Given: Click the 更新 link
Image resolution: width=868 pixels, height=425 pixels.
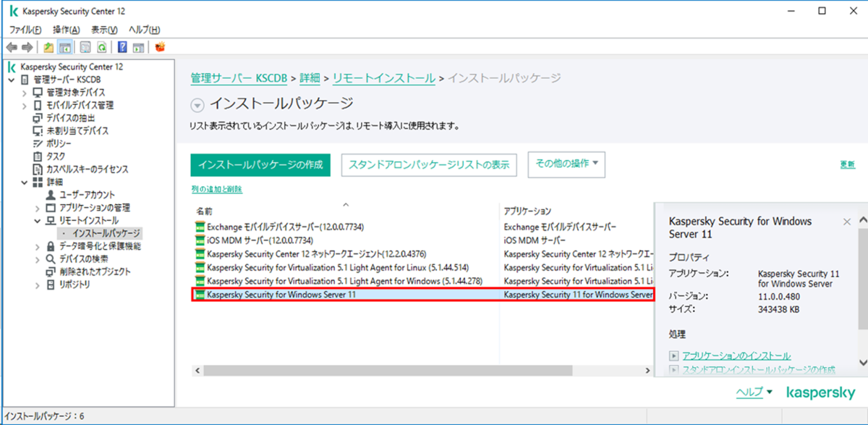Looking at the screenshot, I should 847,164.
